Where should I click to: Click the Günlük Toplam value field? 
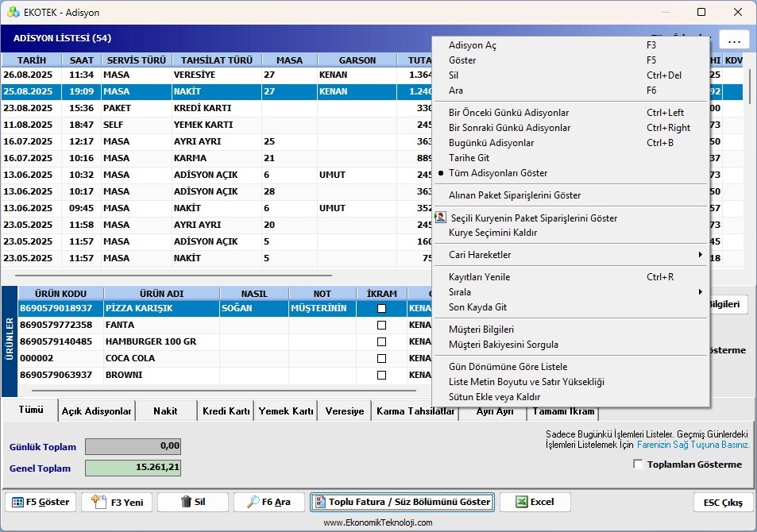pyautogui.click(x=133, y=446)
